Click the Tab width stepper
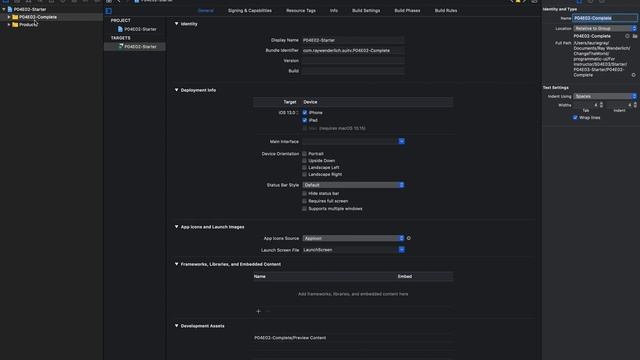 pos(601,105)
